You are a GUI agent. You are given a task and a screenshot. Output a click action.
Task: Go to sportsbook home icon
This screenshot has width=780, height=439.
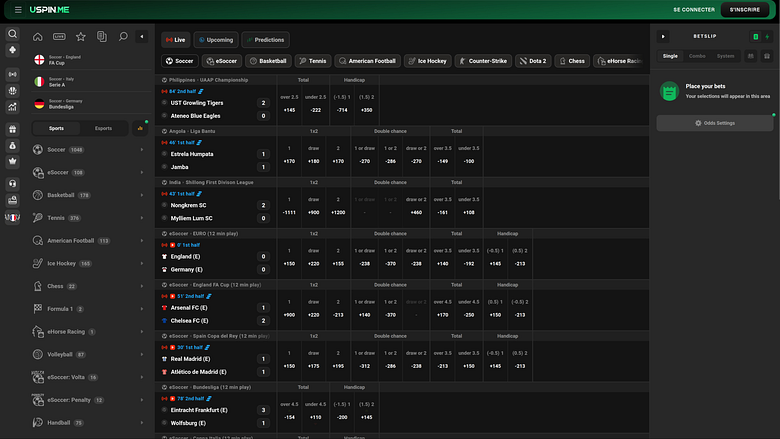click(37, 36)
